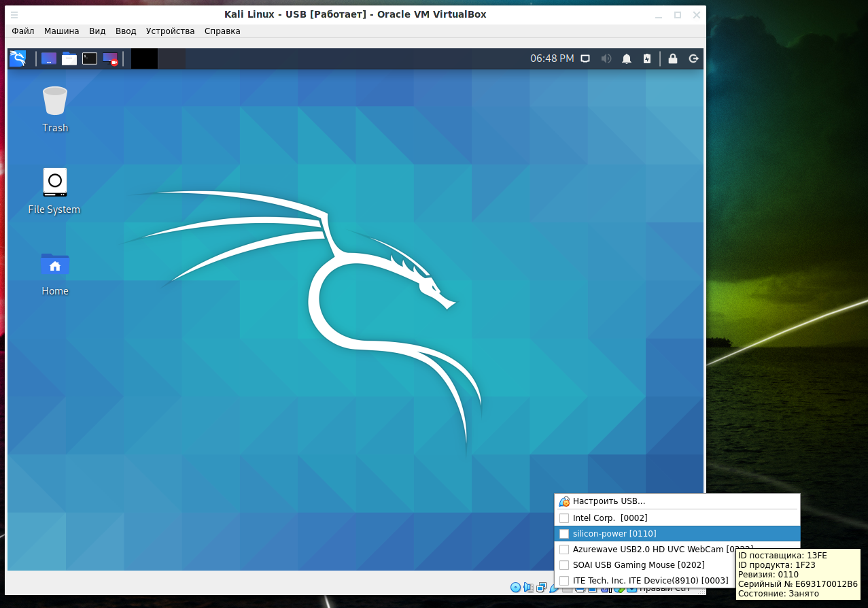This screenshot has width=868, height=608.
Task: Launch the file manager from the panel
Action: (69, 58)
